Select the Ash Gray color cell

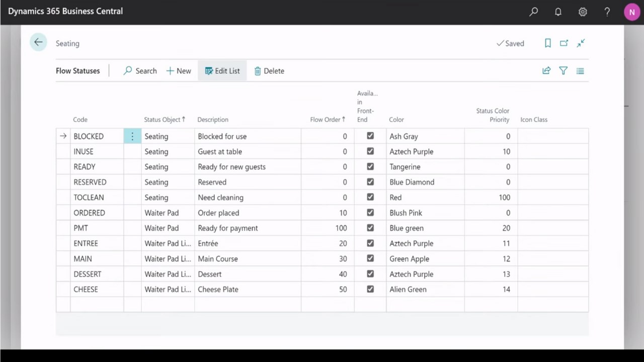425,136
